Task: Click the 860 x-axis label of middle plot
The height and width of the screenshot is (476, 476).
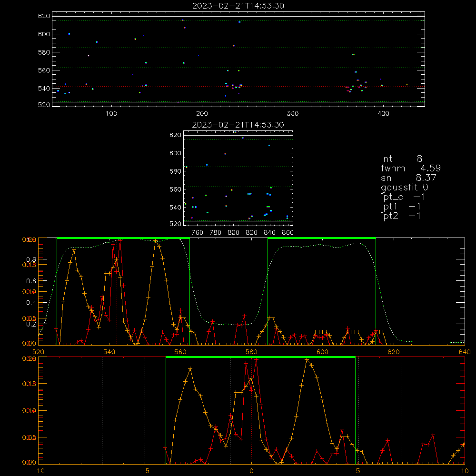Action: click(x=288, y=233)
